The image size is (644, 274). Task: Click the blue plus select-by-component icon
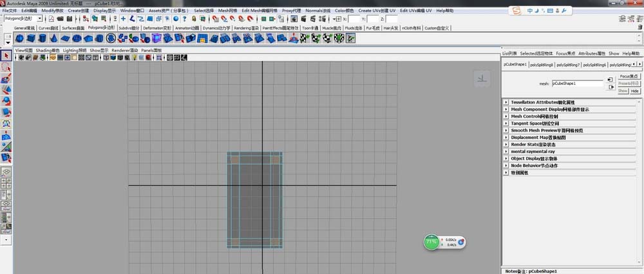pyautogui.click(x=123, y=19)
